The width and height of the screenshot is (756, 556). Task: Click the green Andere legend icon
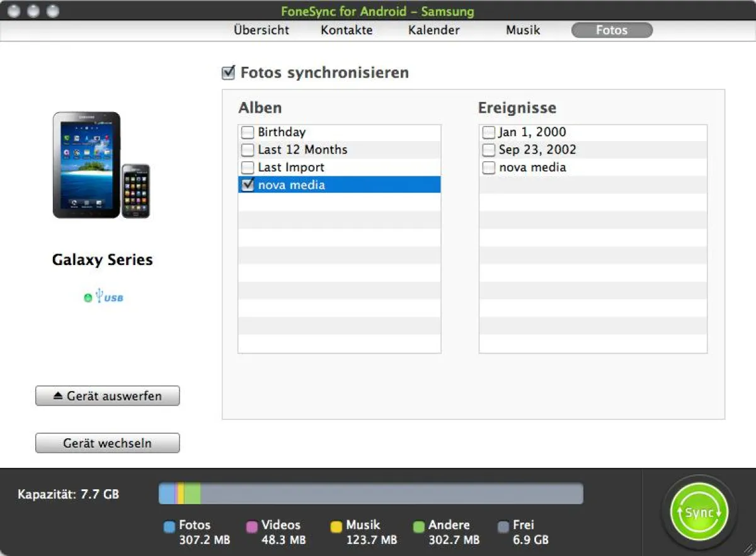(420, 525)
